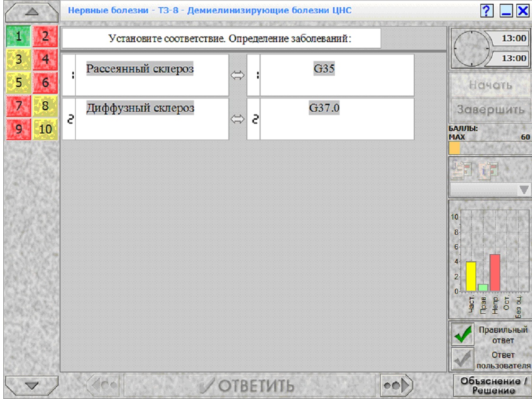Go to previous question arrow
The image size is (532, 399).
pos(104,385)
